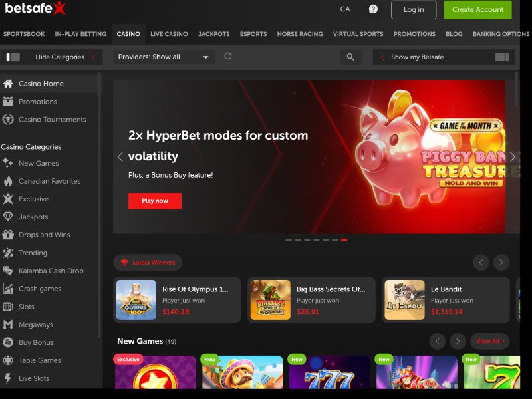Select the last red carousel indicator
This screenshot has width=532, height=399.
[344, 240]
